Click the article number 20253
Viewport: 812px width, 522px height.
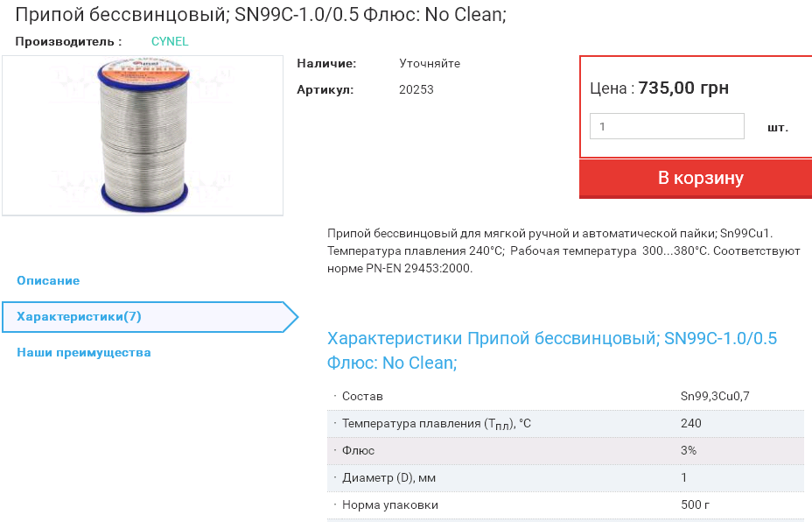pos(416,89)
